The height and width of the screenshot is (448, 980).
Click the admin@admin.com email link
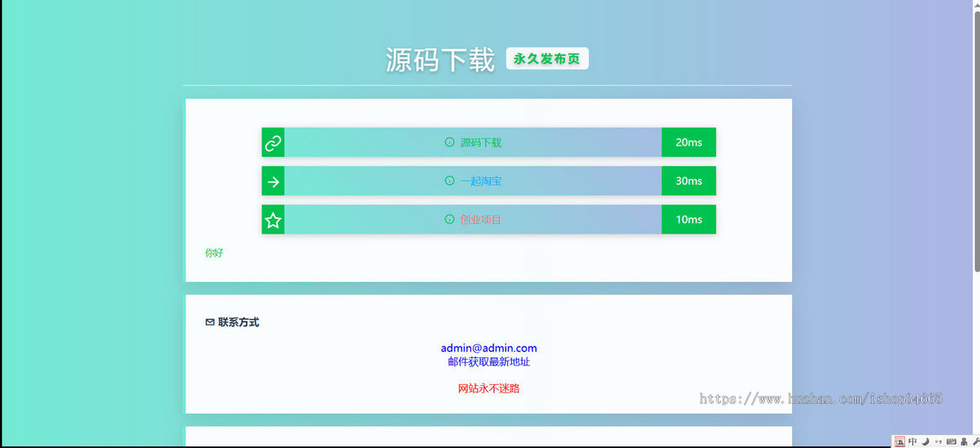point(489,348)
